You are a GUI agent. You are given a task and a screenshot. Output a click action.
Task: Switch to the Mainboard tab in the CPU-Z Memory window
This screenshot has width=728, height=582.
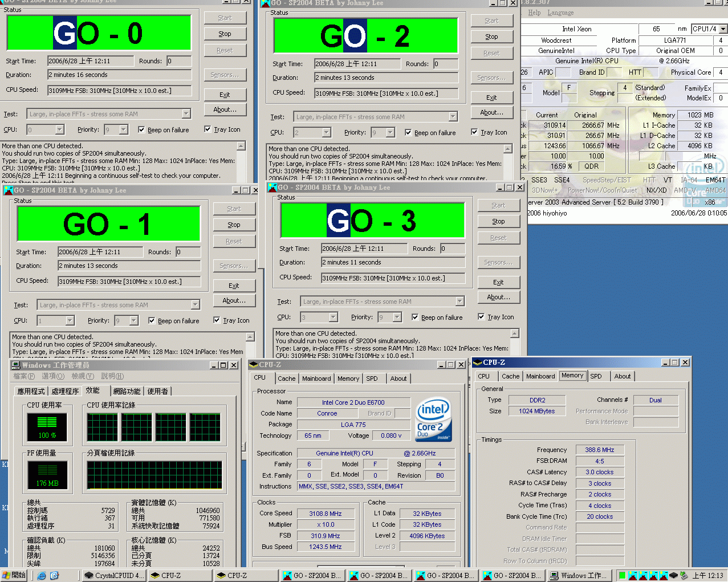click(540, 376)
